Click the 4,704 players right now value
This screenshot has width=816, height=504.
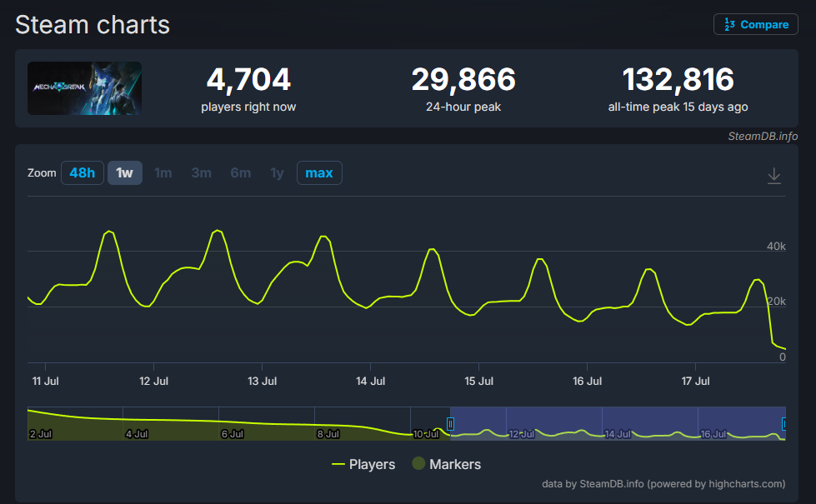pyautogui.click(x=248, y=80)
